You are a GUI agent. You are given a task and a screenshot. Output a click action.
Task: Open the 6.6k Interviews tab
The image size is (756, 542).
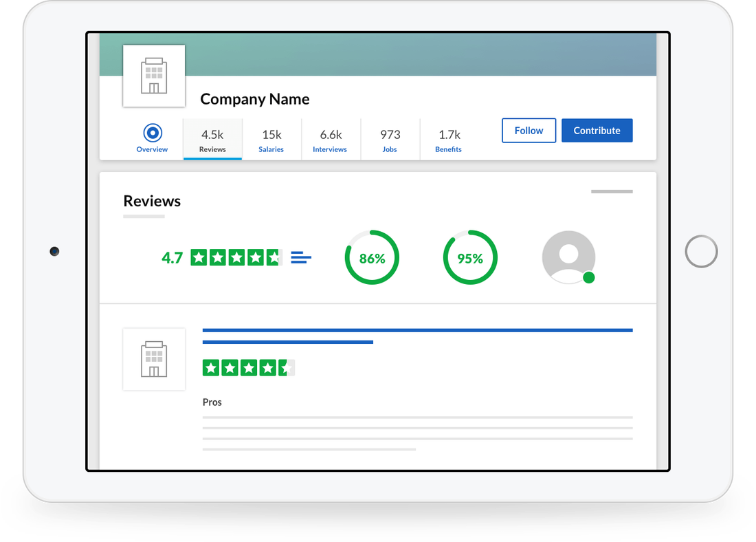331,140
